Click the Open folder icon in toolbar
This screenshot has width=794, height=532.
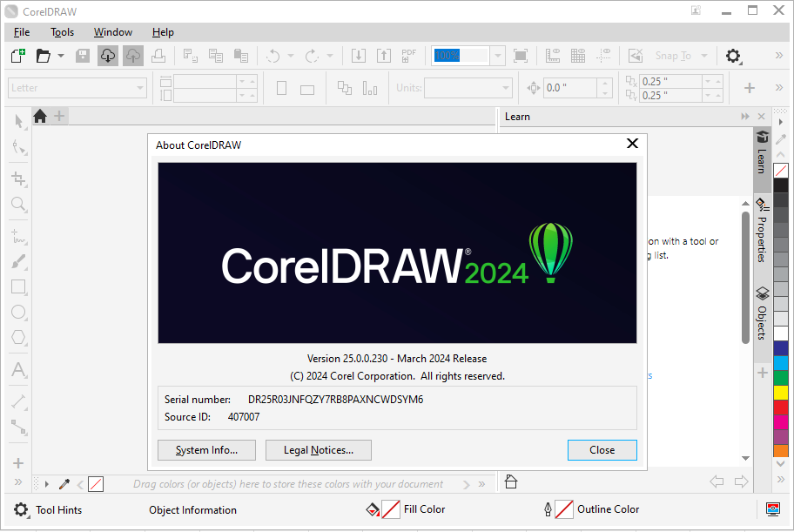coord(43,56)
